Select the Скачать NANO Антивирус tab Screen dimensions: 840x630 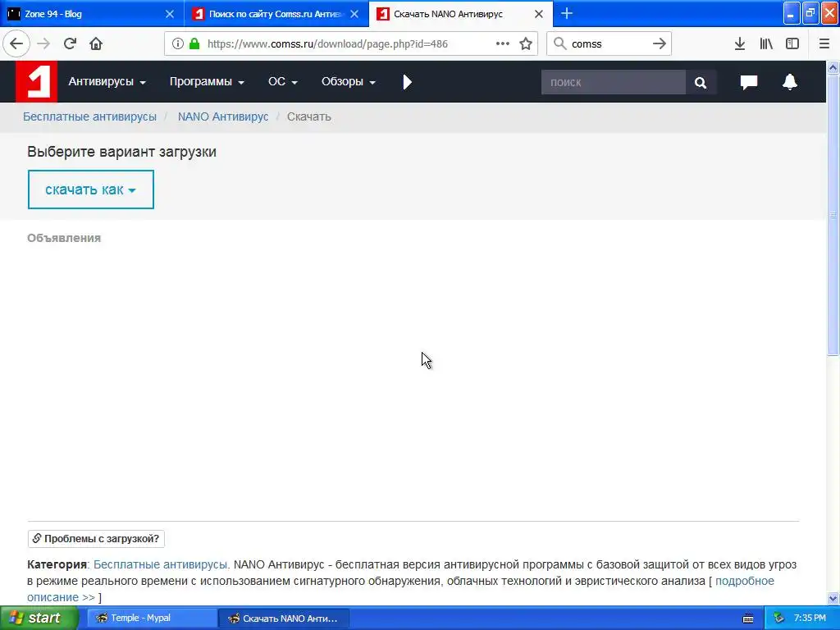[461, 14]
